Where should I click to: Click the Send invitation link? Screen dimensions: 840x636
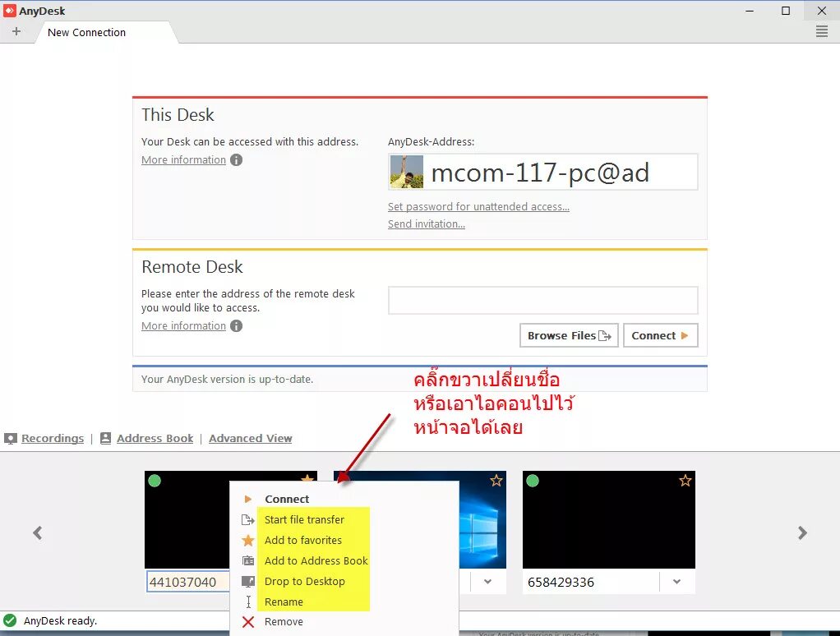point(427,224)
